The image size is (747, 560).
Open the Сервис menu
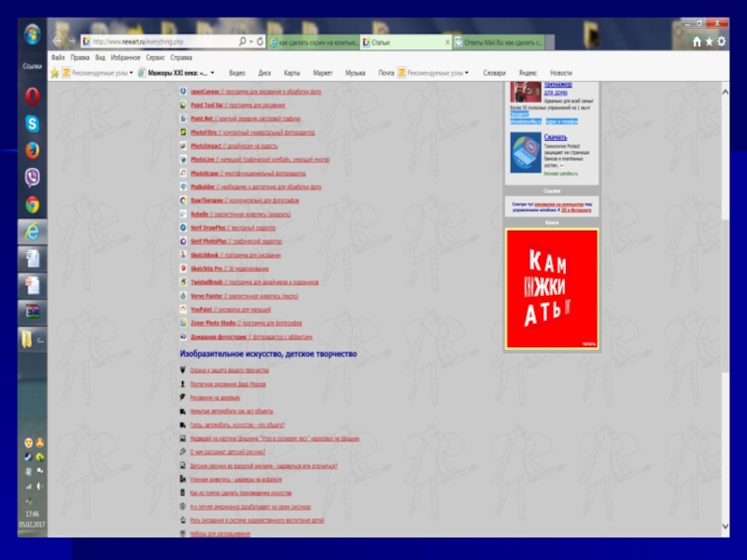(x=155, y=58)
